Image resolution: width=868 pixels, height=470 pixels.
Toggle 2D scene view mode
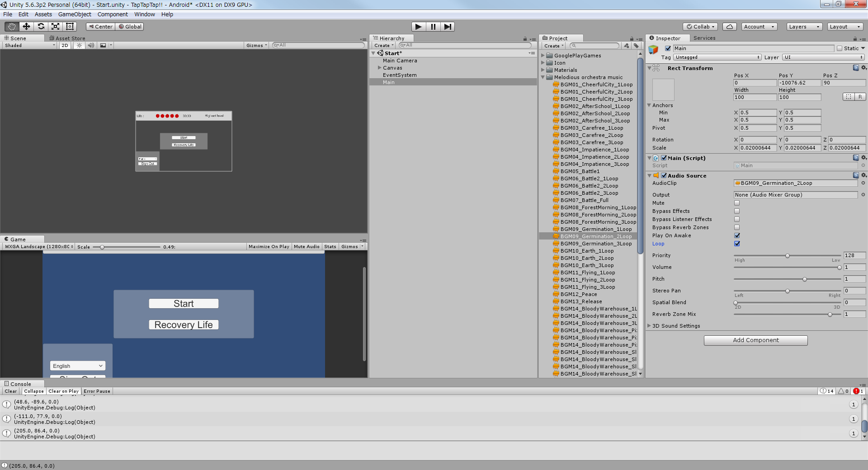[65, 45]
